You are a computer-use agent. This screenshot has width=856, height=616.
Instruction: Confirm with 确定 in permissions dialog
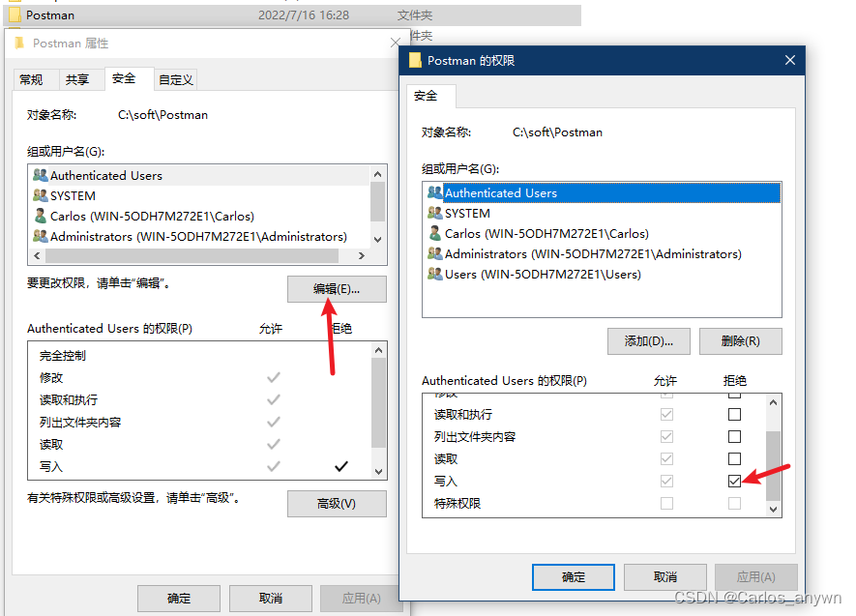pyautogui.click(x=574, y=577)
